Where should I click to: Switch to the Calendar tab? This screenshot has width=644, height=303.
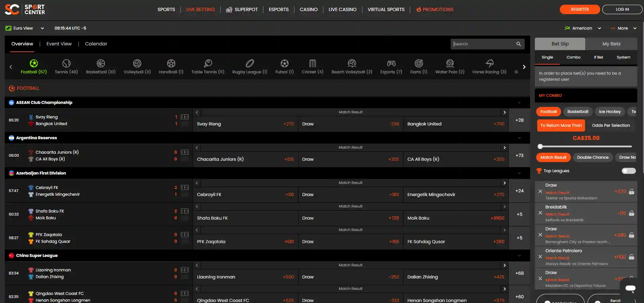pyautogui.click(x=96, y=44)
